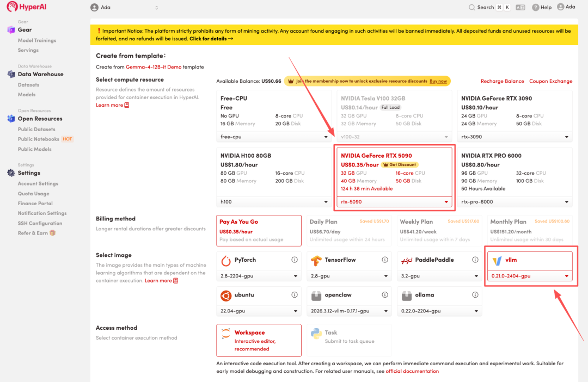Show PaddlePaddle image info icon
The width and height of the screenshot is (588, 382).
pyautogui.click(x=475, y=260)
